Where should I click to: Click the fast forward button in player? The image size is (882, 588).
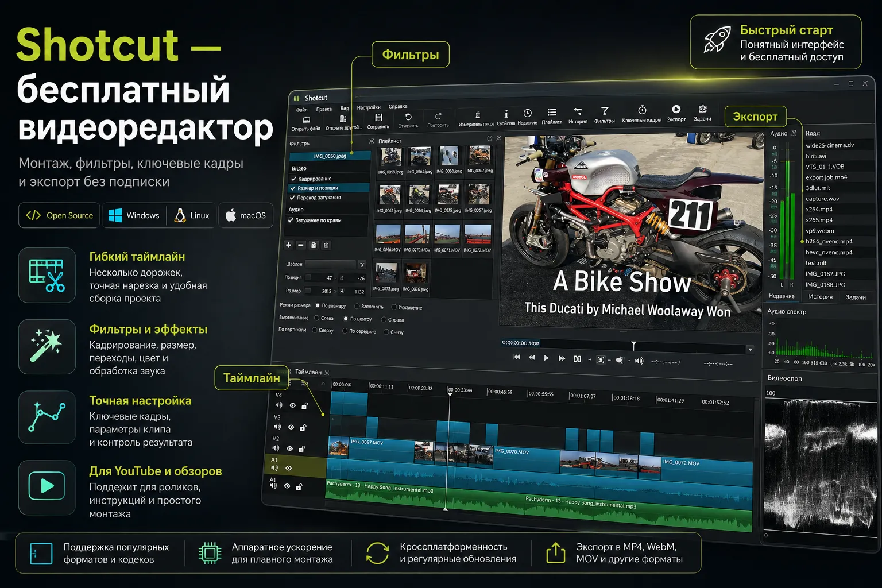[562, 358]
